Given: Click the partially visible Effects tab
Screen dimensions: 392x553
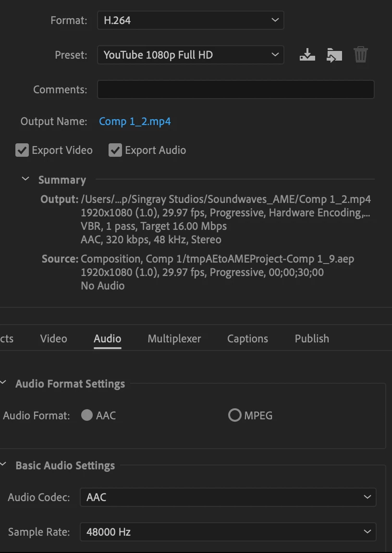Looking at the screenshot, I should [7, 339].
